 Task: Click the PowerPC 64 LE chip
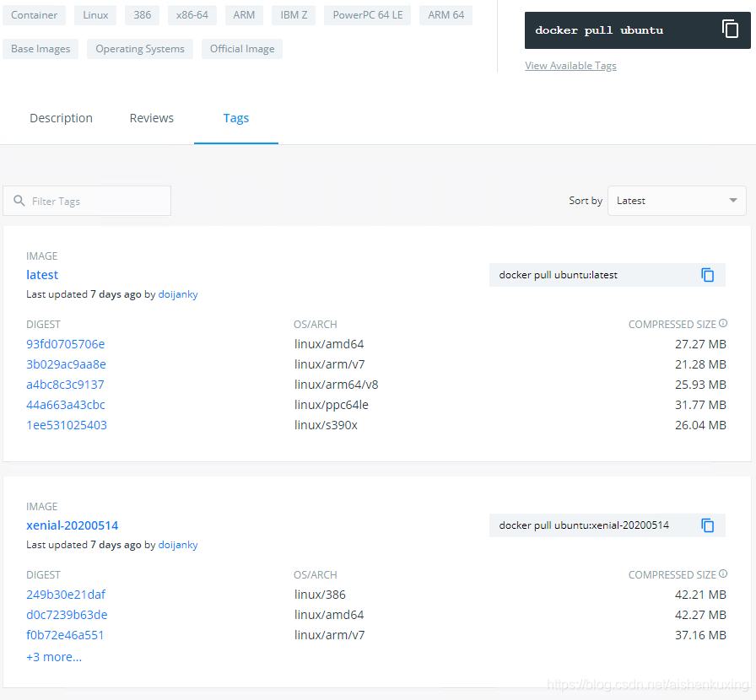(367, 15)
